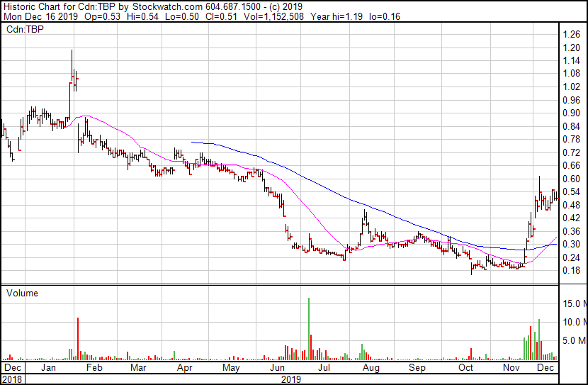Image resolution: width=588 pixels, height=385 pixels.
Task: Click the 'Nov' month label
Action: pos(511,367)
